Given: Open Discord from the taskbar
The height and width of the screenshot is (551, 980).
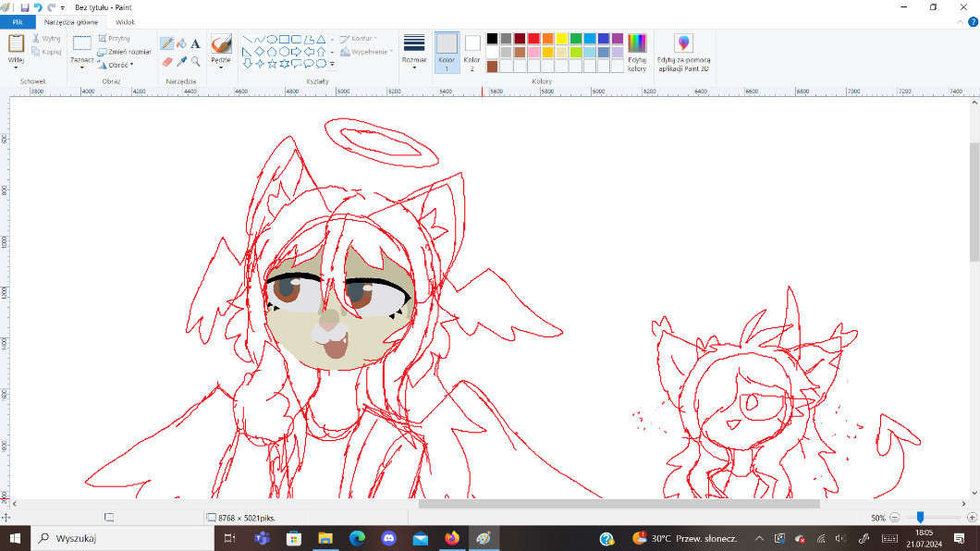Looking at the screenshot, I should pyautogui.click(x=388, y=538).
